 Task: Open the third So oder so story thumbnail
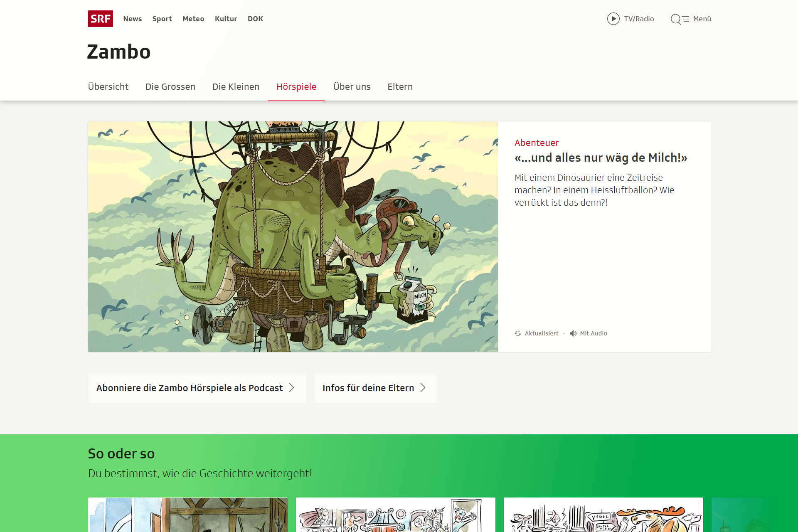point(603,515)
